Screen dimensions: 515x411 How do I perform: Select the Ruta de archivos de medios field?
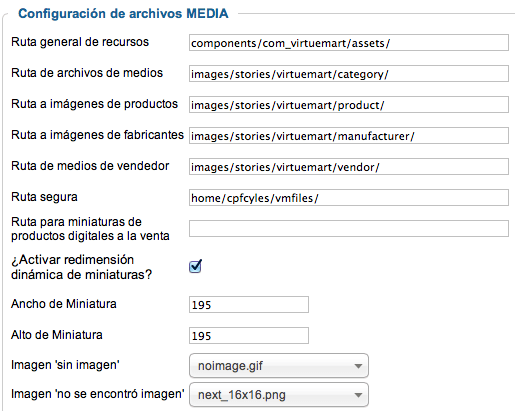coord(349,74)
